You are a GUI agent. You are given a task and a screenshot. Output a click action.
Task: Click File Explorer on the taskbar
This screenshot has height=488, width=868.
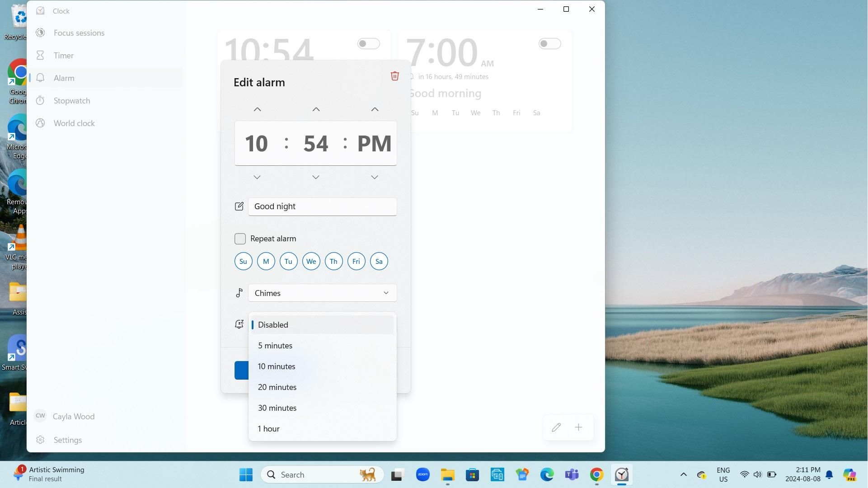pyautogui.click(x=447, y=475)
